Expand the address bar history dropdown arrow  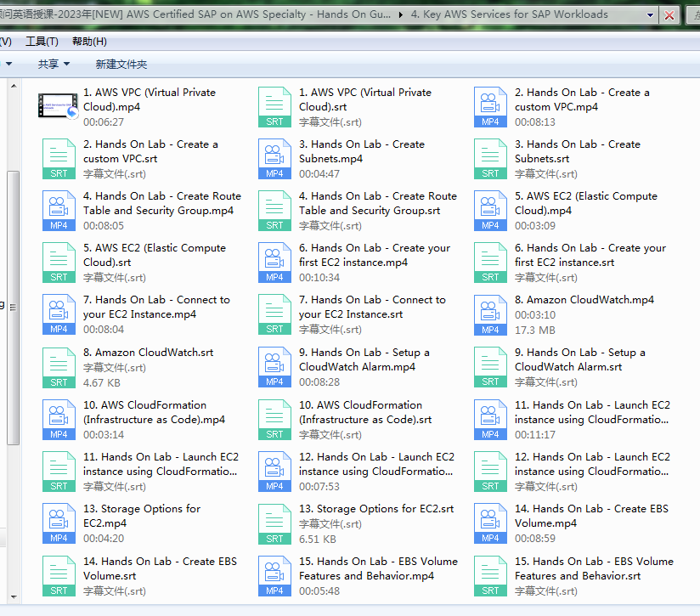(650, 14)
